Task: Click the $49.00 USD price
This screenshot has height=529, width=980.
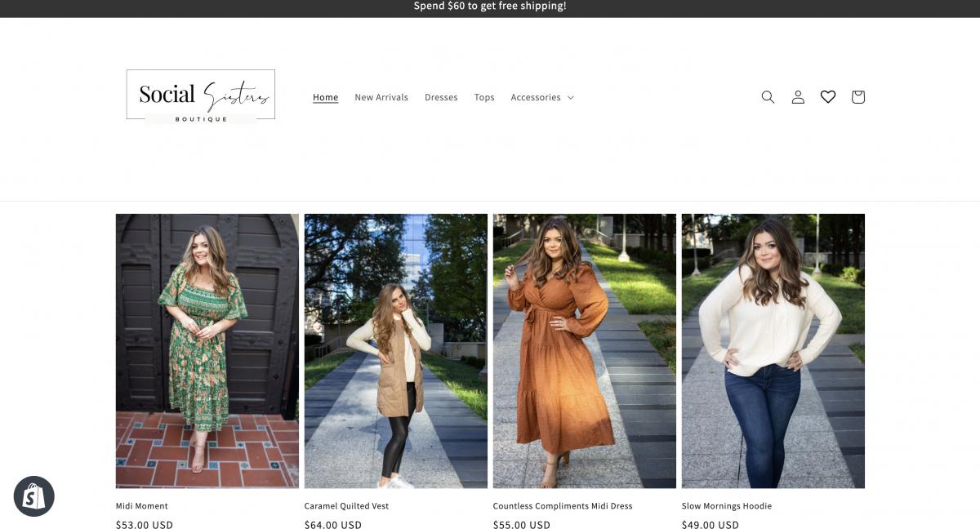Action: (x=710, y=525)
